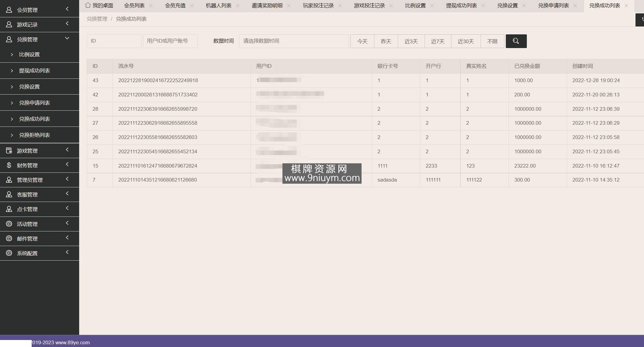644x347 pixels.
Task: Filter by 今天
Action: 362,41
